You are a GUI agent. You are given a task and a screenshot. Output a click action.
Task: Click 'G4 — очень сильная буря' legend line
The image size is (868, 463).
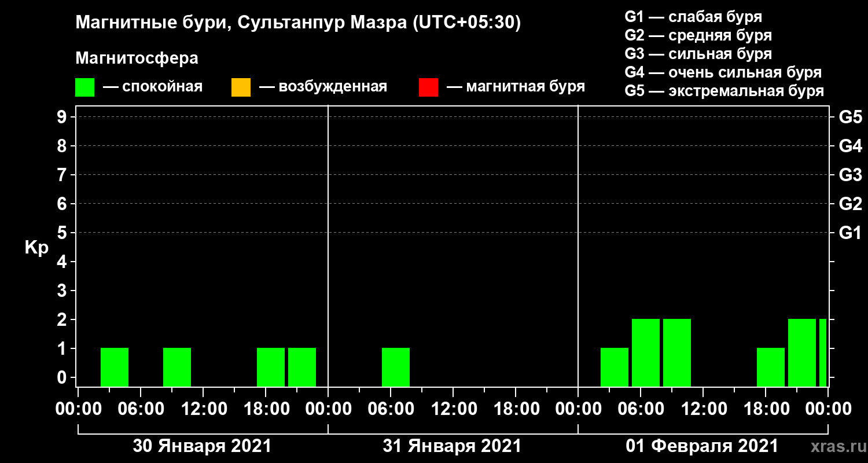[x=723, y=72]
